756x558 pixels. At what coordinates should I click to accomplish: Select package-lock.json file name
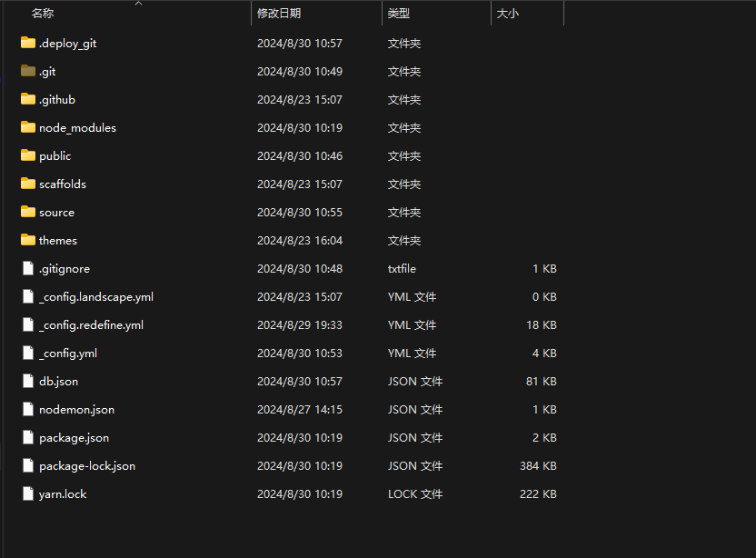(x=87, y=465)
